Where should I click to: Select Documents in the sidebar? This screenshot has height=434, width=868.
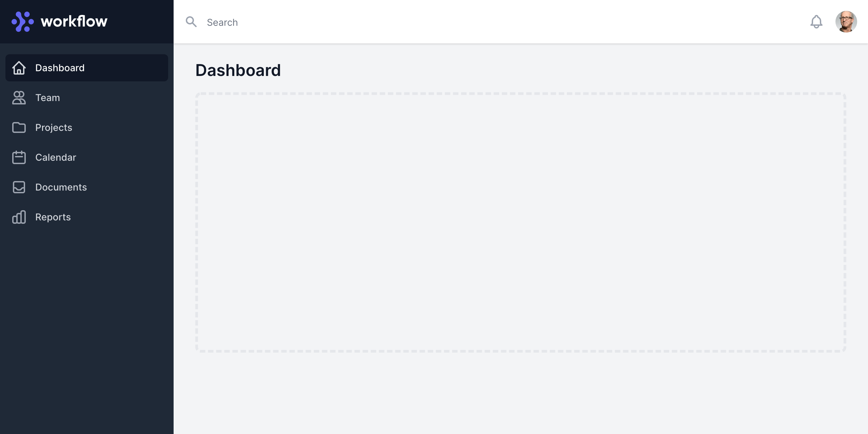61,187
